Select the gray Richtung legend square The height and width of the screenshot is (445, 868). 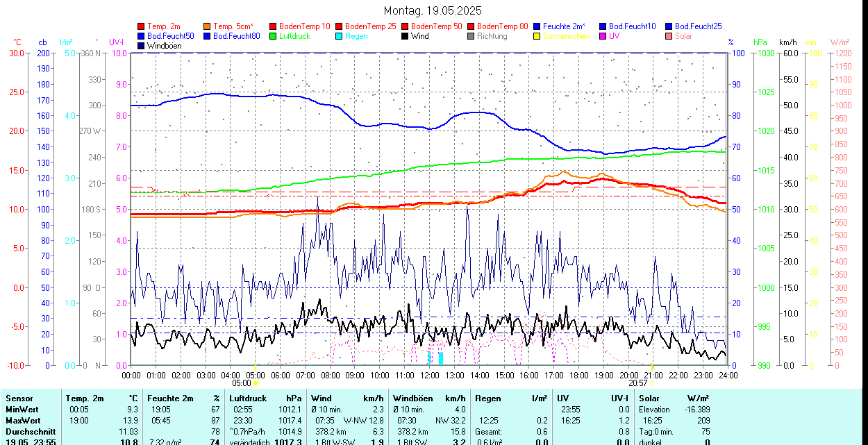471,36
